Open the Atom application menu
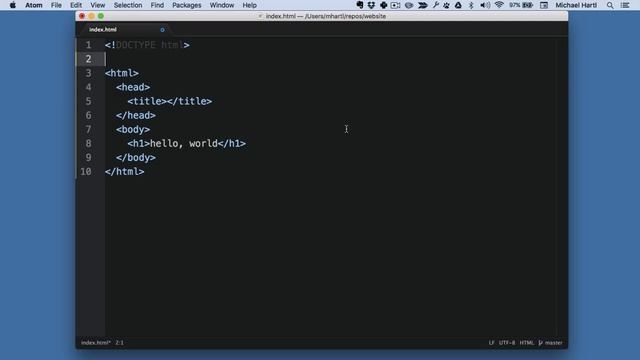 coord(33,5)
